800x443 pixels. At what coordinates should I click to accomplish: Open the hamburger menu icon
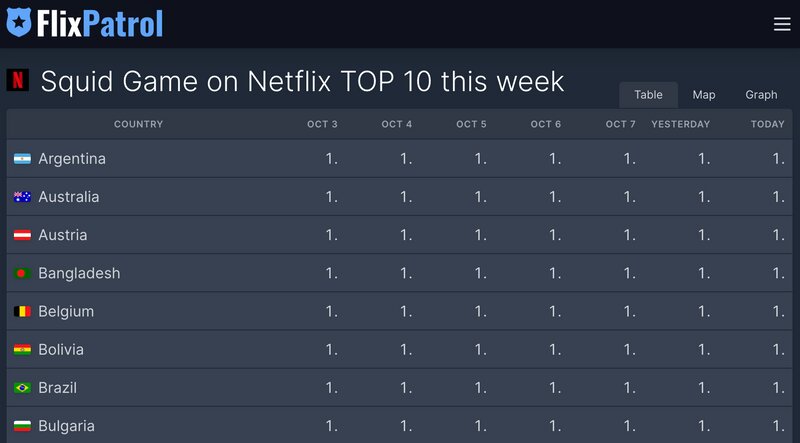click(x=782, y=24)
